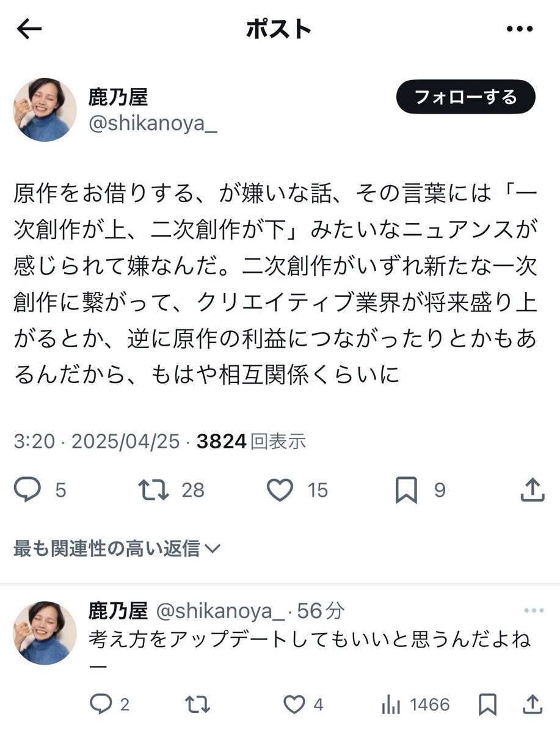Image resolution: width=560 pixels, height=733 pixels.
Task: Repost the follow-up reply
Action: tap(197, 705)
